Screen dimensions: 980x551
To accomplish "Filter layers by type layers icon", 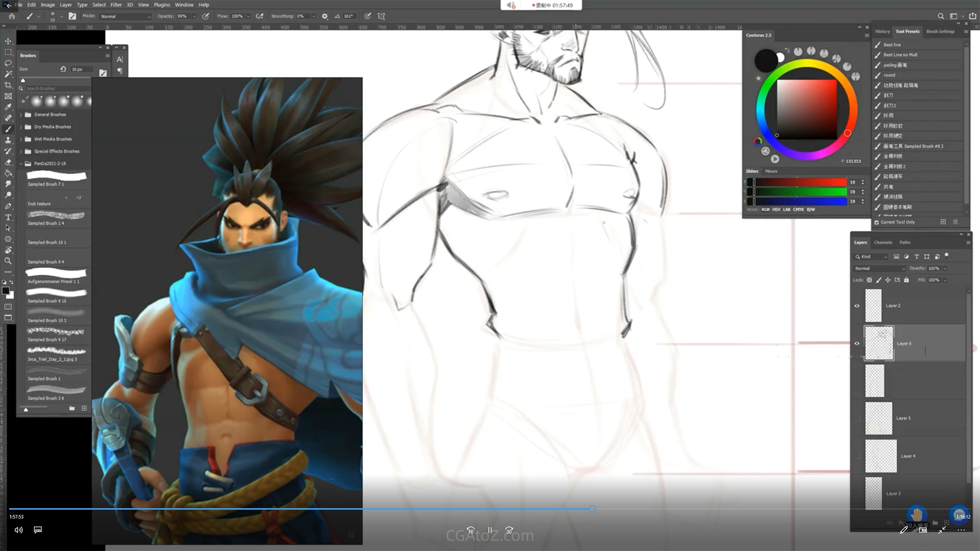I will (917, 257).
